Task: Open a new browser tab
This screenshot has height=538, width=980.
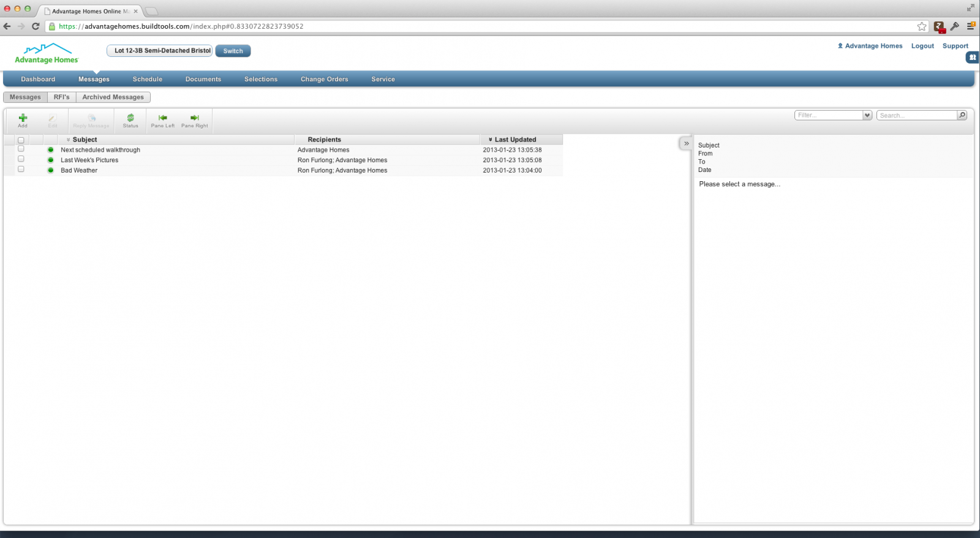Action: pos(151,11)
